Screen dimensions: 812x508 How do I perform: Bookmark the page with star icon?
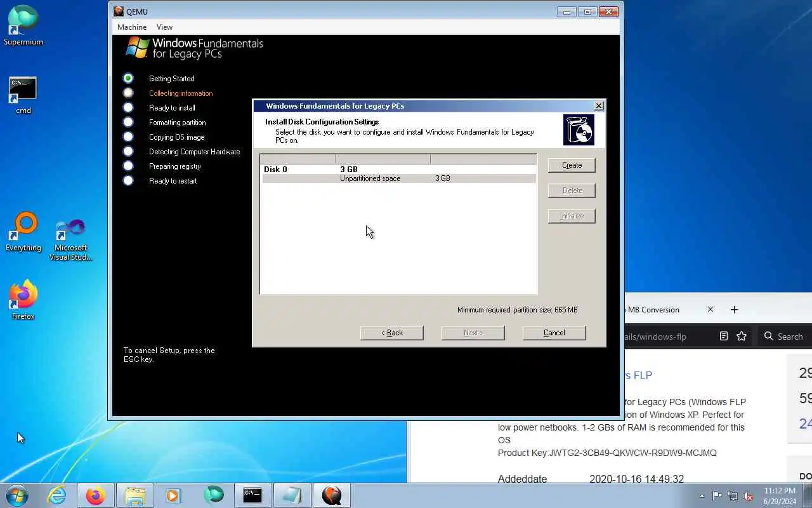click(x=742, y=337)
